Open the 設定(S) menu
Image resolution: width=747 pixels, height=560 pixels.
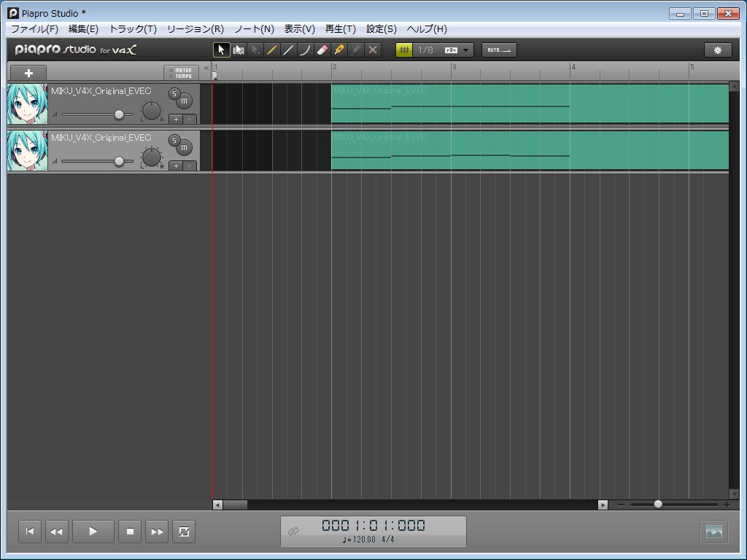point(381,29)
